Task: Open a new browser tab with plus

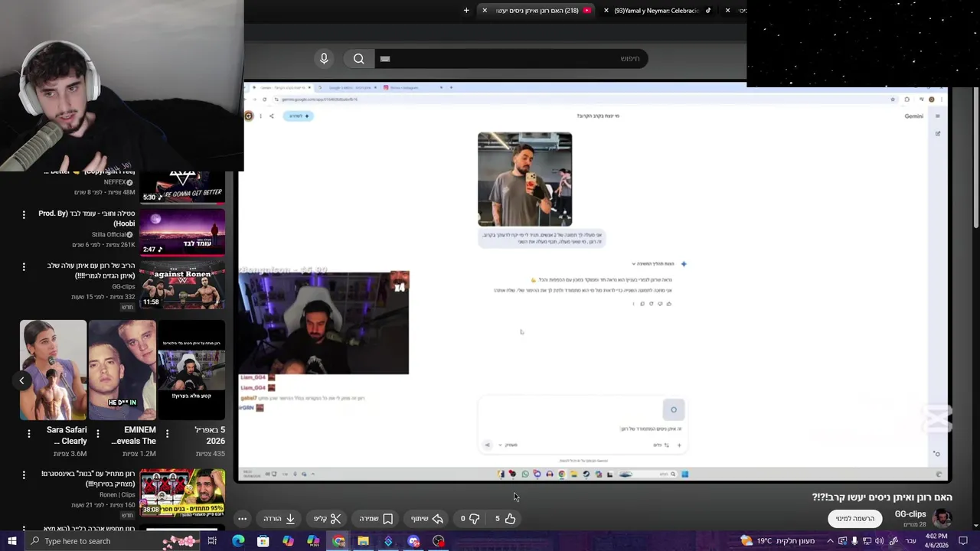Action: [x=466, y=11]
